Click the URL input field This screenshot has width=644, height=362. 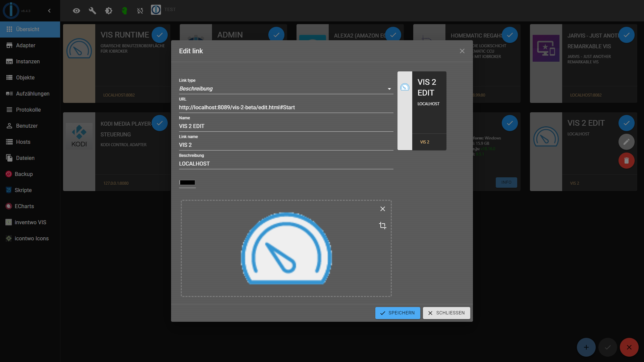click(286, 108)
